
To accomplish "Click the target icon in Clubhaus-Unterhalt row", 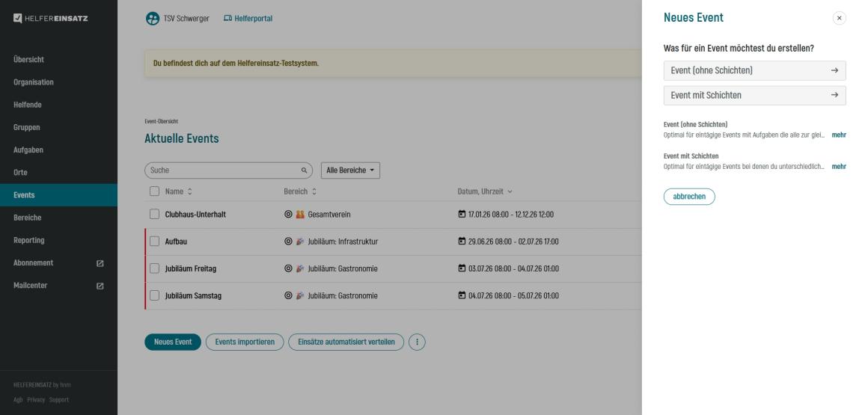I will point(288,215).
